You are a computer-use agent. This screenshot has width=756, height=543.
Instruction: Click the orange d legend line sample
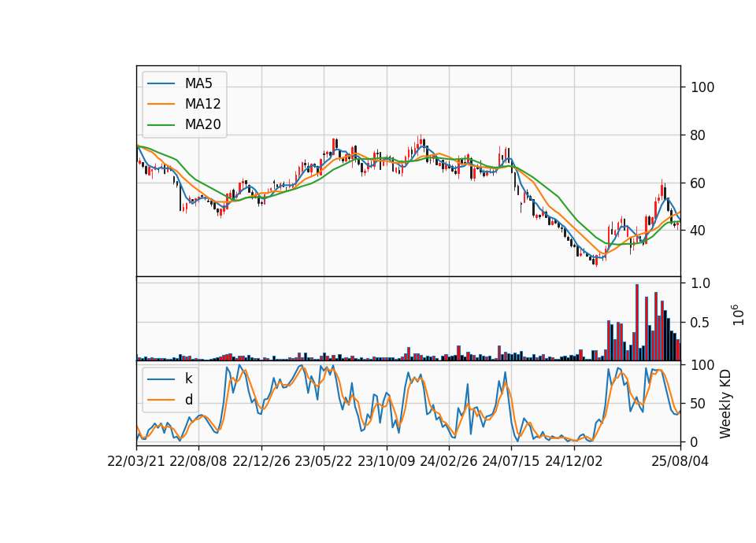pos(161,400)
